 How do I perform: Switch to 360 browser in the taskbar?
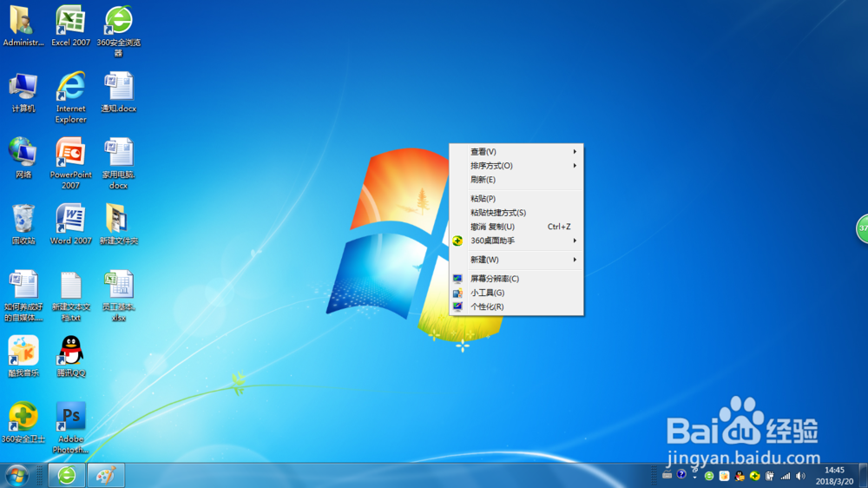click(67, 475)
